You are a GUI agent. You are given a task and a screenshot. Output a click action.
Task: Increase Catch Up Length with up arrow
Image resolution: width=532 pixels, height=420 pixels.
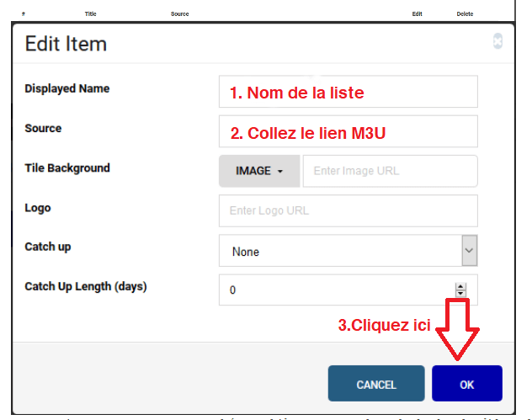point(460,285)
